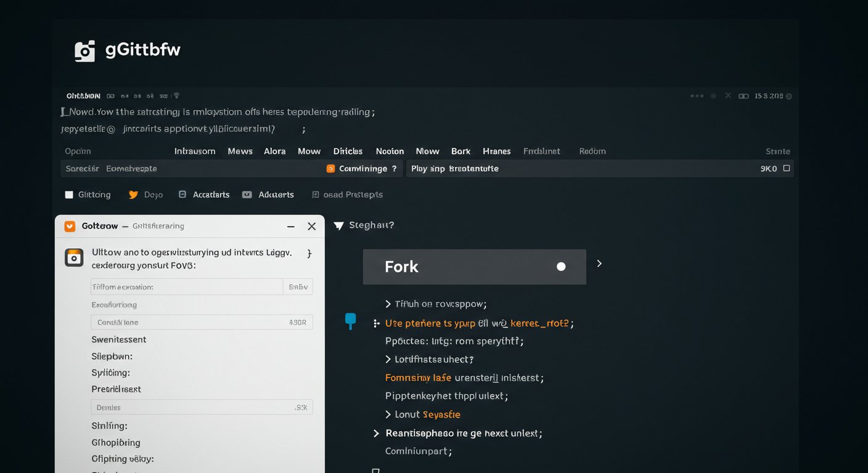
Task: Click the orange Comiminge badge swatch
Action: [332, 168]
